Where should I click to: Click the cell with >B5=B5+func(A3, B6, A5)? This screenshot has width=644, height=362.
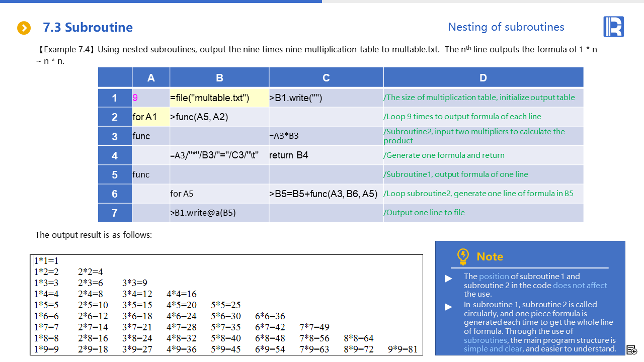326,194
